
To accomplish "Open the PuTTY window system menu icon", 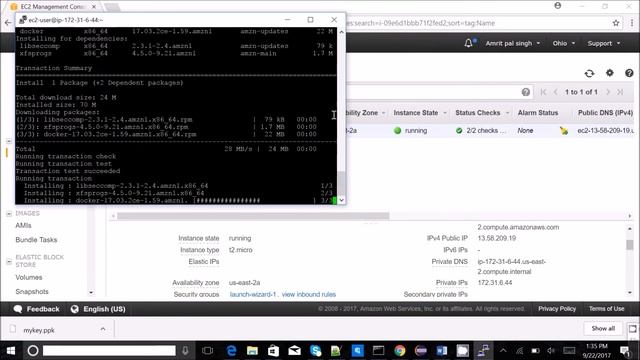I will 23,20.
